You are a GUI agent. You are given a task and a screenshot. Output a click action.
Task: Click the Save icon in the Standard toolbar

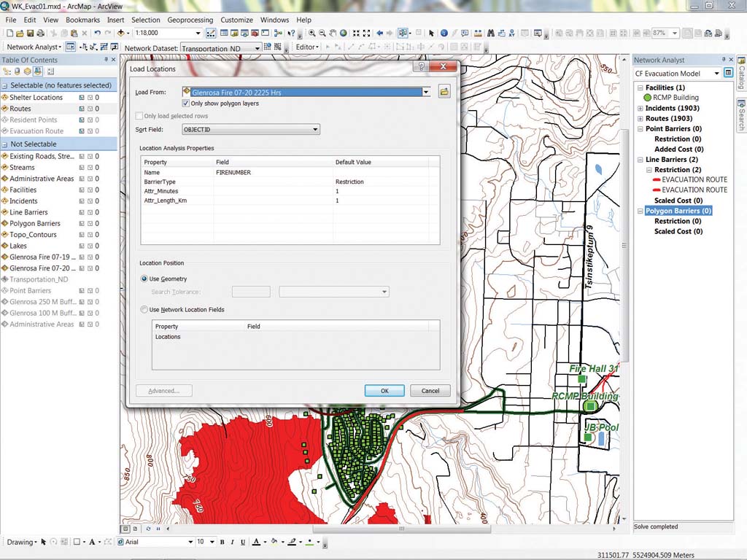pyautogui.click(x=31, y=34)
